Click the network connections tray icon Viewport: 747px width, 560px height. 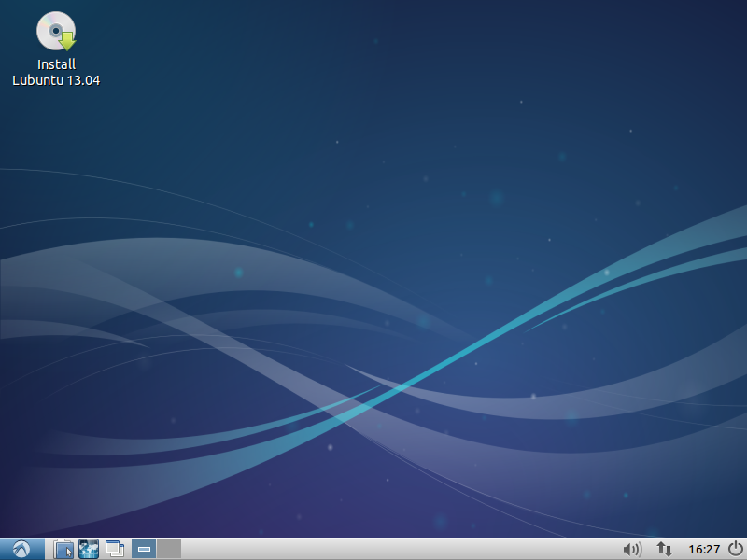pos(665,550)
